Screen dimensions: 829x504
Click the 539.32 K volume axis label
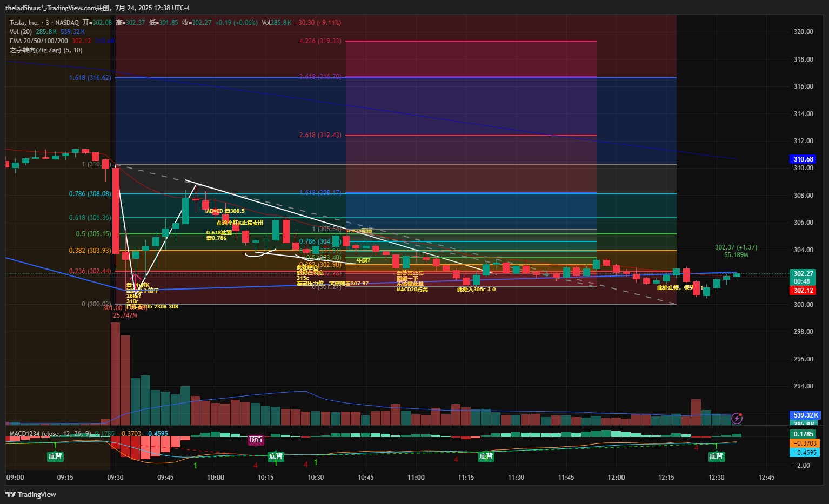[x=805, y=415]
